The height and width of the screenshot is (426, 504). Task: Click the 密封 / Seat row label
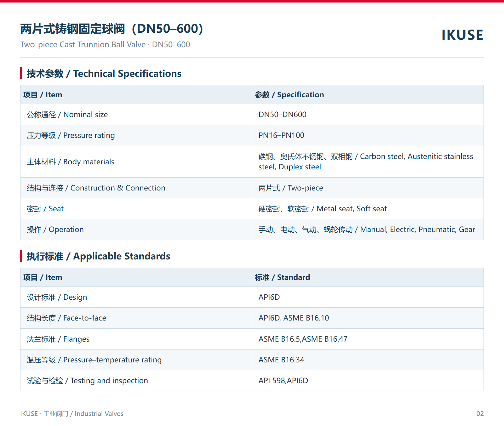45,209
